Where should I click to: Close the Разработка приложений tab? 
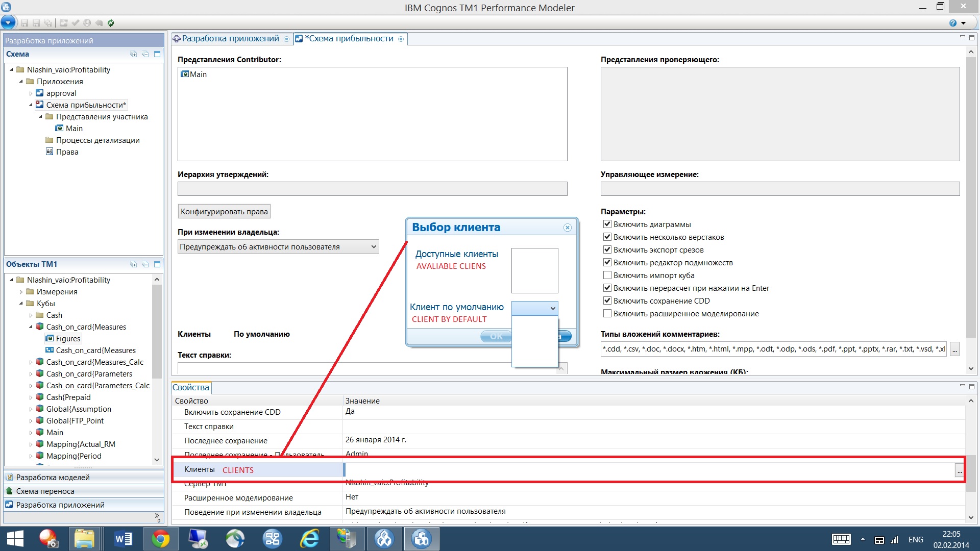(286, 39)
